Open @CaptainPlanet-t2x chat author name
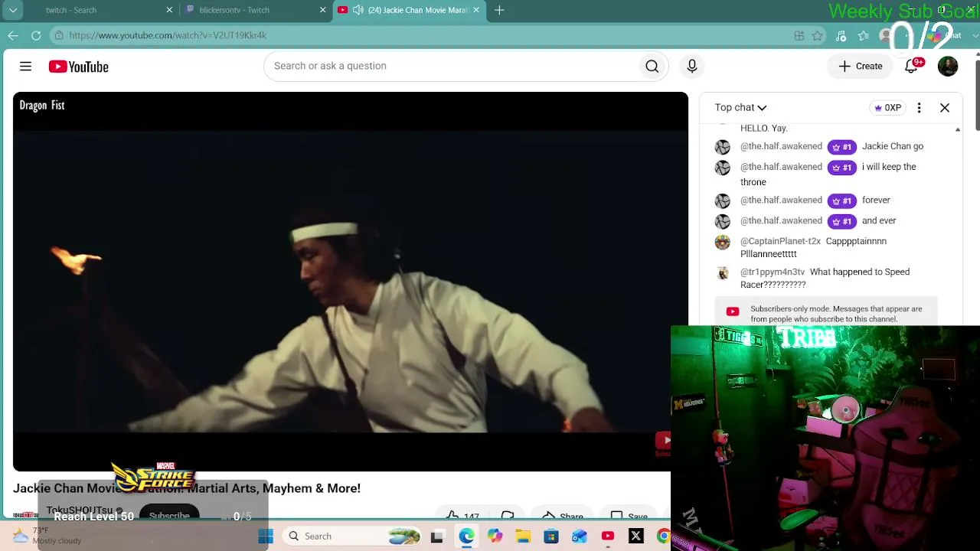Viewport: 980px width, 551px height. [x=780, y=241]
